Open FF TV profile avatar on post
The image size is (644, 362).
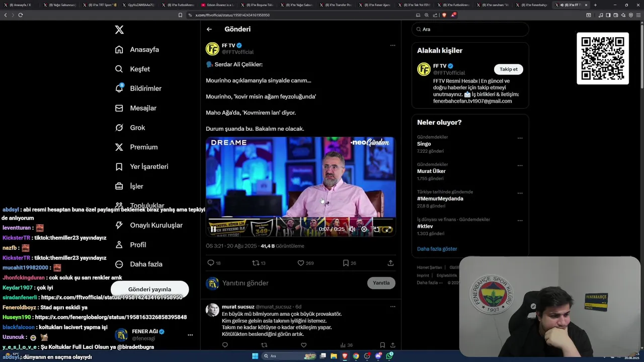212,49
